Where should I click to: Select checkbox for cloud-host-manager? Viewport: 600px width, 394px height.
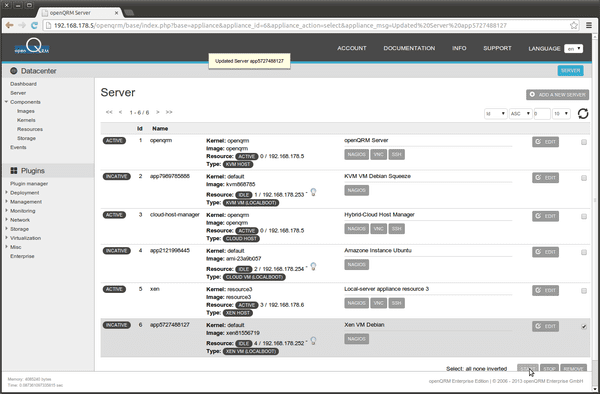click(x=584, y=216)
